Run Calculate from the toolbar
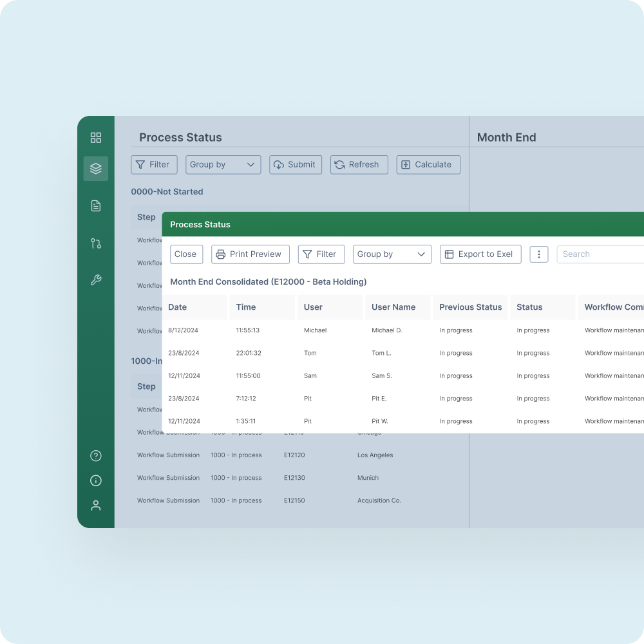Image resolution: width=644 pixels, height=644 pixels. coord(428,164)
